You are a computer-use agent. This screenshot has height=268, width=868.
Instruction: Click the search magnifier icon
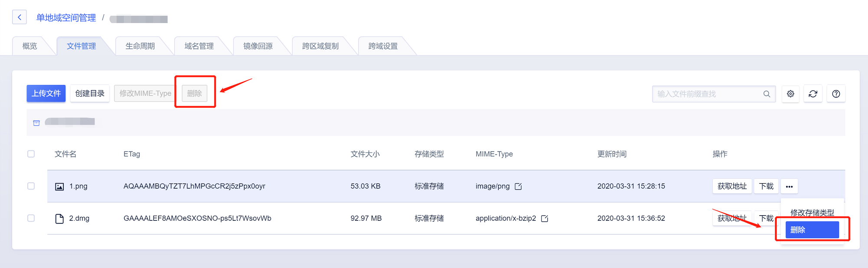[x=767, y=94]
